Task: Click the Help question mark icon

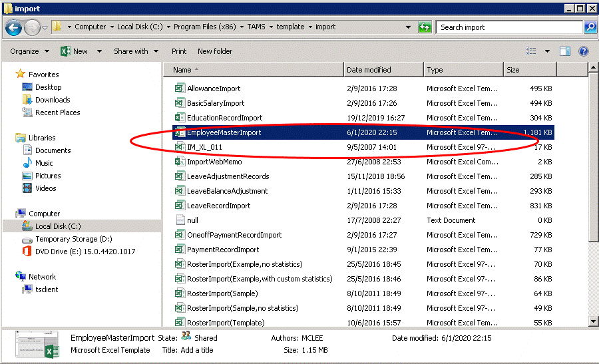Action: [584, 51]
